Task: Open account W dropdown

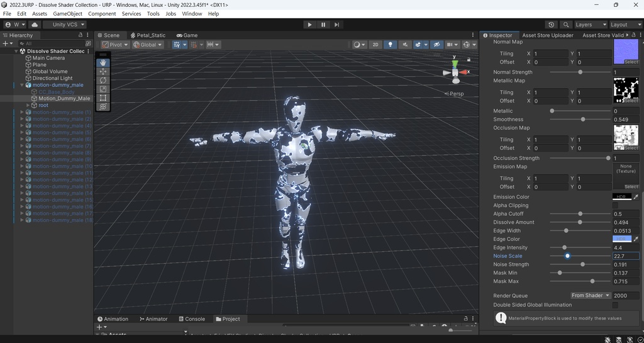Action: click(x=16, y=25)
